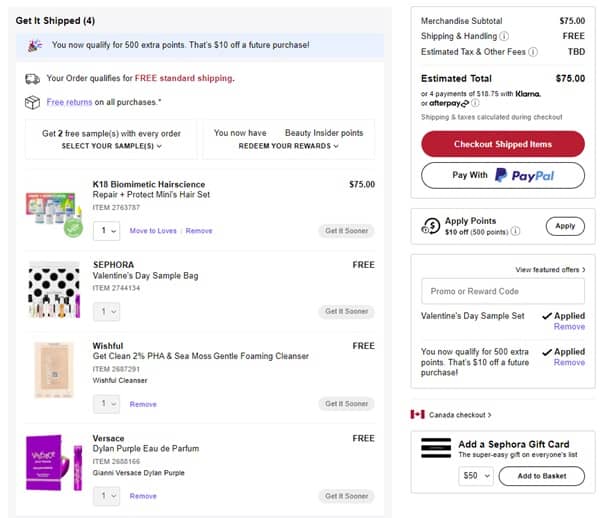Viewport: 600px width, 518px height.
Task: Expand Select Your Sample(s) section
Action: (110, 146)
